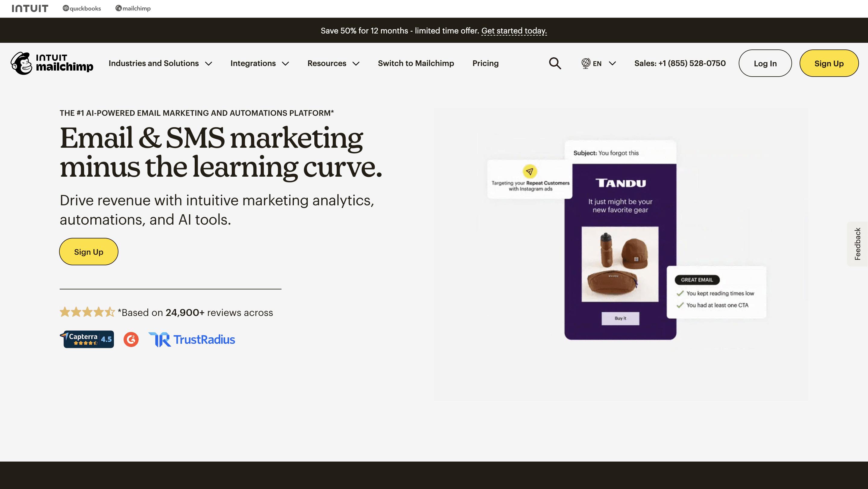The image size is (868, 489).
Task: Open Switch to Mailchimp page
Action: pyautogui.click(x=416, y=63)
